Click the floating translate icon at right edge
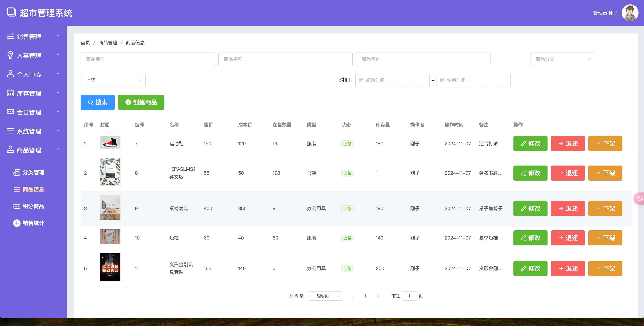The image size is (644, 326). point(639,198)
